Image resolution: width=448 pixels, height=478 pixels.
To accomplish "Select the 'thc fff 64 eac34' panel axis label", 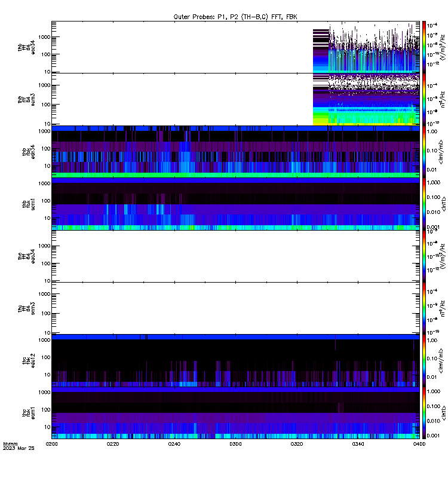I will tap(26, 256).
